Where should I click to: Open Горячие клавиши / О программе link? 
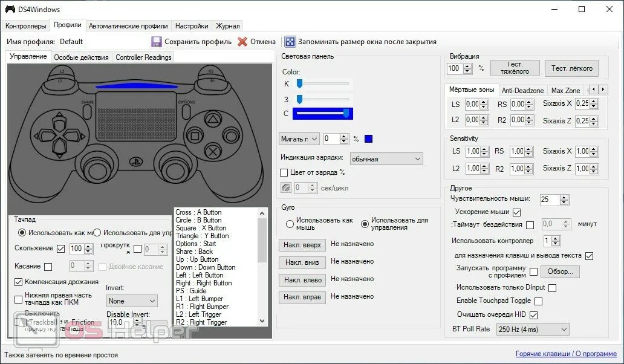click(567, 354)
